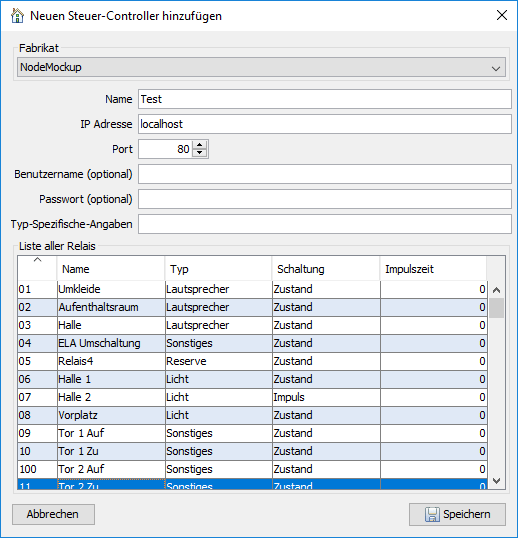Viewport: 518px width, 538px height.
Task: Sort the relay list by Name column
Action: coord(111,269)
